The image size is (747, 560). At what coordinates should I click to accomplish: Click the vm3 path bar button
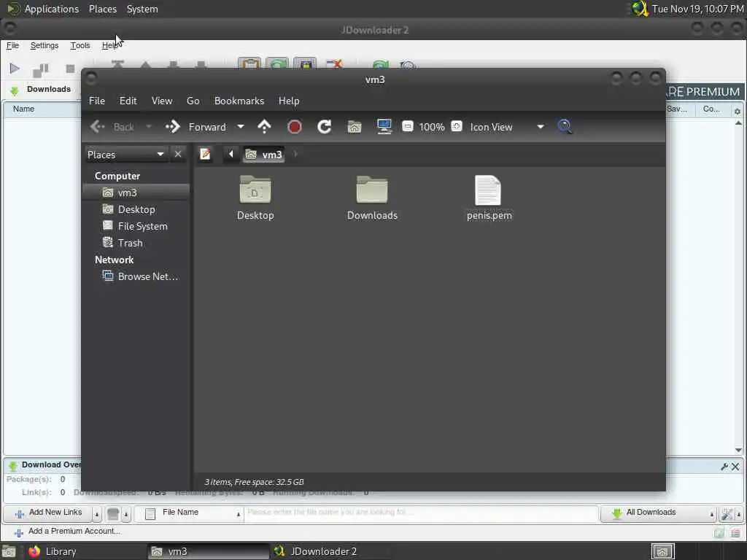263,155
